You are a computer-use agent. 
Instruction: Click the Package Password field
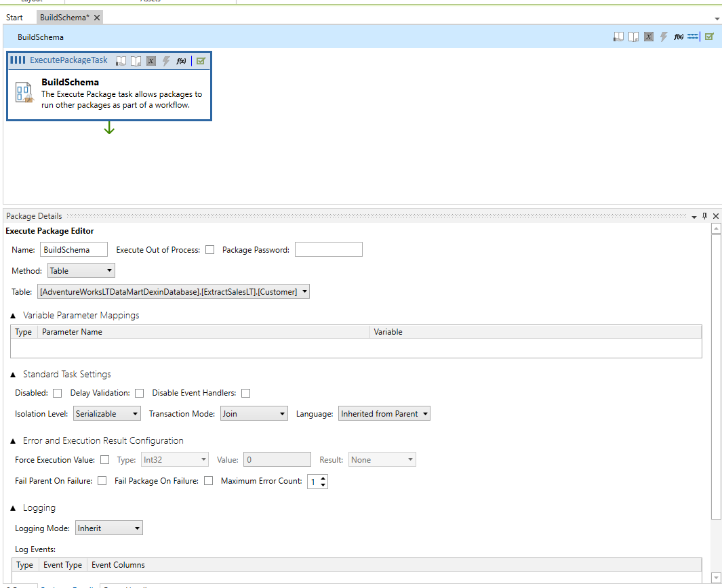329,250
